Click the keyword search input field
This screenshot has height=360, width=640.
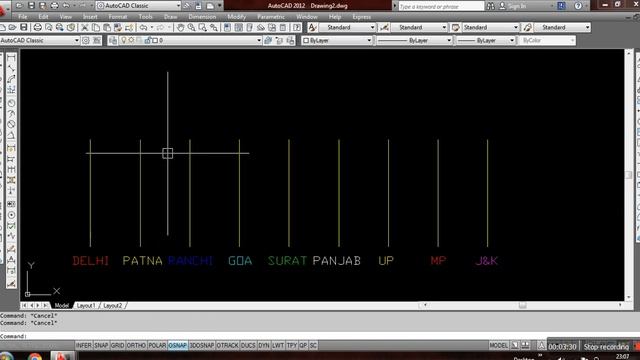(441, 6)
